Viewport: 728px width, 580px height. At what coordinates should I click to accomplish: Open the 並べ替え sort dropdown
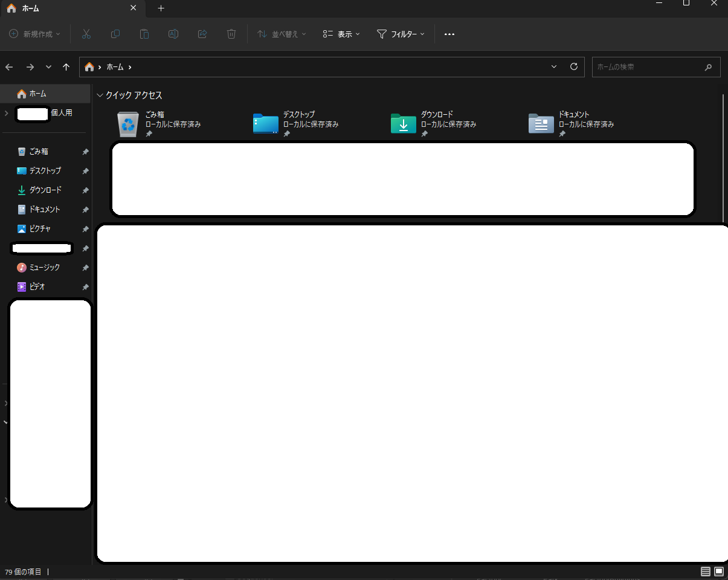(282, 34)
